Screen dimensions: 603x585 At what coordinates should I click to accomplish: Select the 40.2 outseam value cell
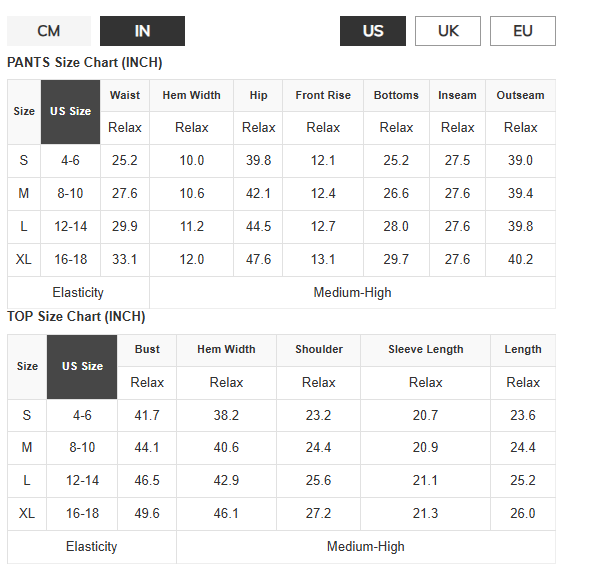[520, 260]
